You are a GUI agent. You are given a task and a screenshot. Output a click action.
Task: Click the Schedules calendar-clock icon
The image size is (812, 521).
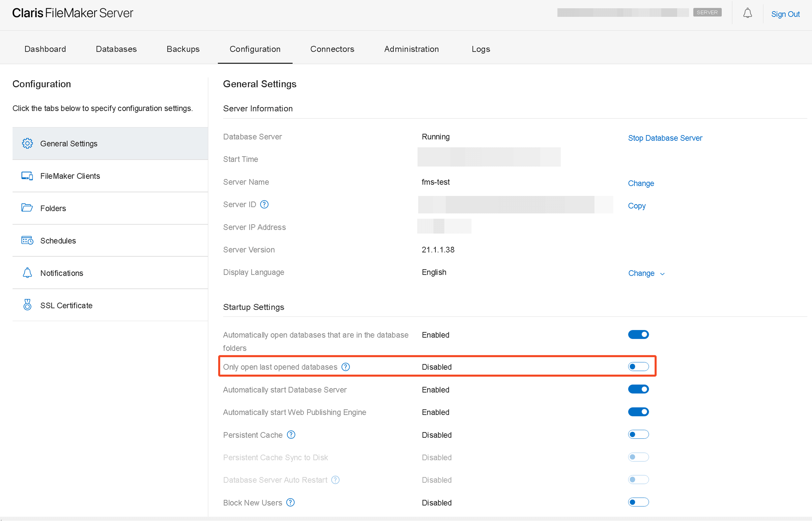27,240
